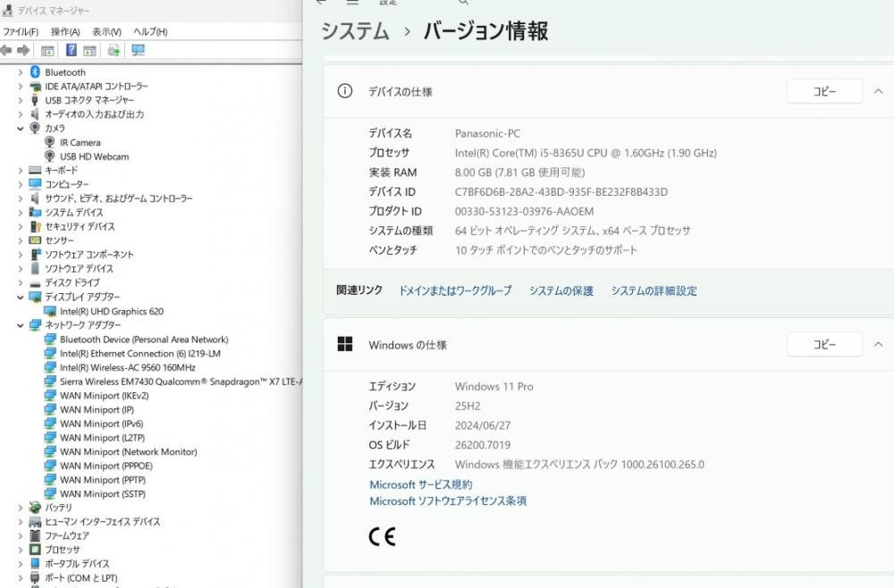
Task: Select the Bluetooth category icon
Action: [x=35, y=71]
